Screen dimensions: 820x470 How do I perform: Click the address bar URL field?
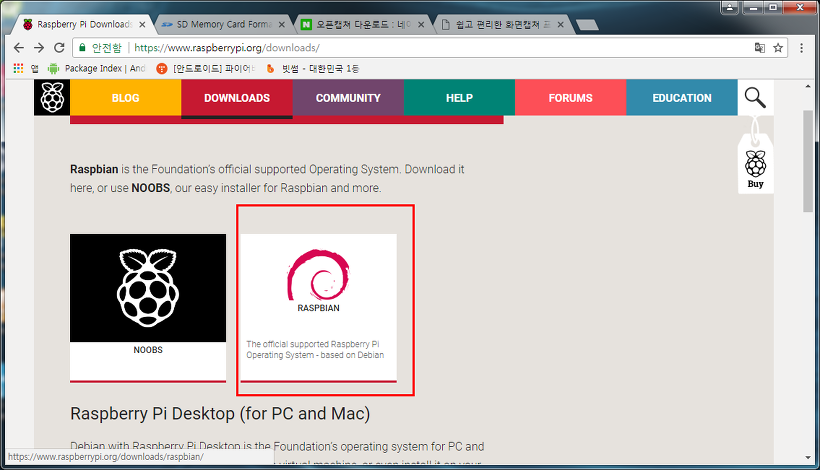tap(429, 48)
